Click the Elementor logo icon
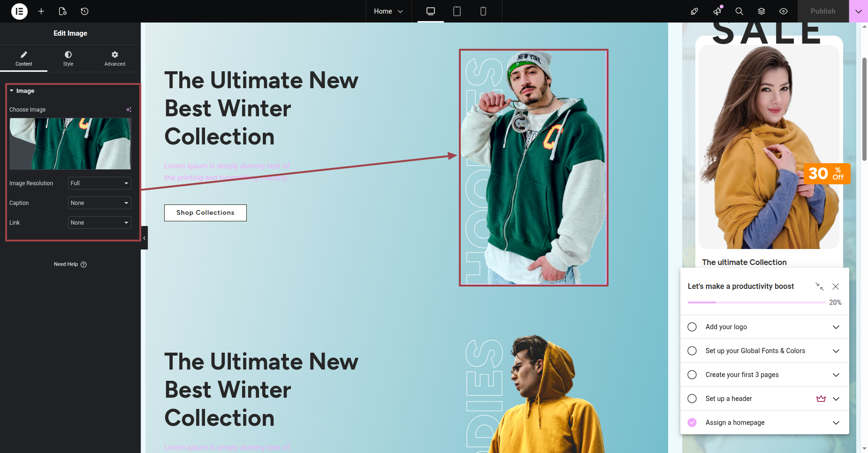The width and height of the screenshot is (868, 453). tap(19, 11)
